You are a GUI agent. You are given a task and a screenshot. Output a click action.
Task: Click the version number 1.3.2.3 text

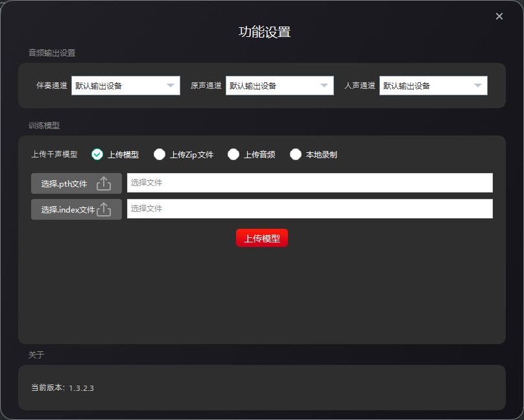pyautogui.click(x=82, y=388)
